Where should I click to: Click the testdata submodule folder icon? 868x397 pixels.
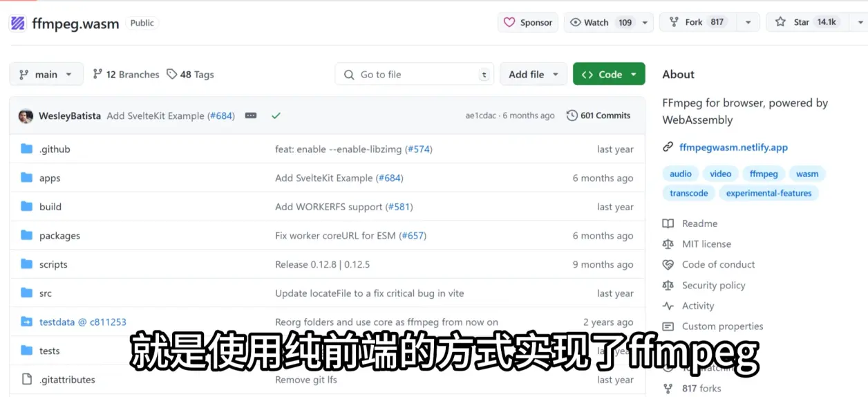tap(27, 322)
